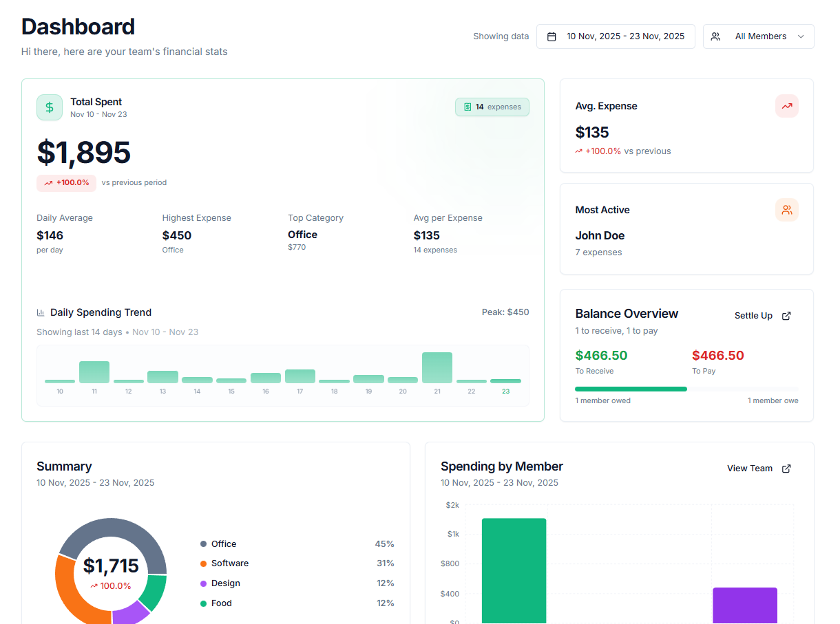The width and height of the screenshot is (840, 624).
Task: Click the calendar icon in the date range picker
Action: point(552,36)
